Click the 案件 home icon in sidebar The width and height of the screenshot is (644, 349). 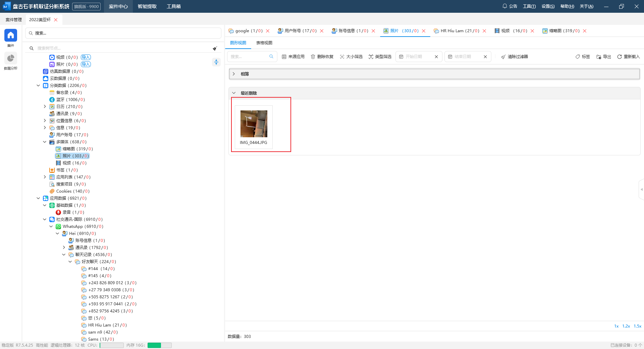[10, 35]
